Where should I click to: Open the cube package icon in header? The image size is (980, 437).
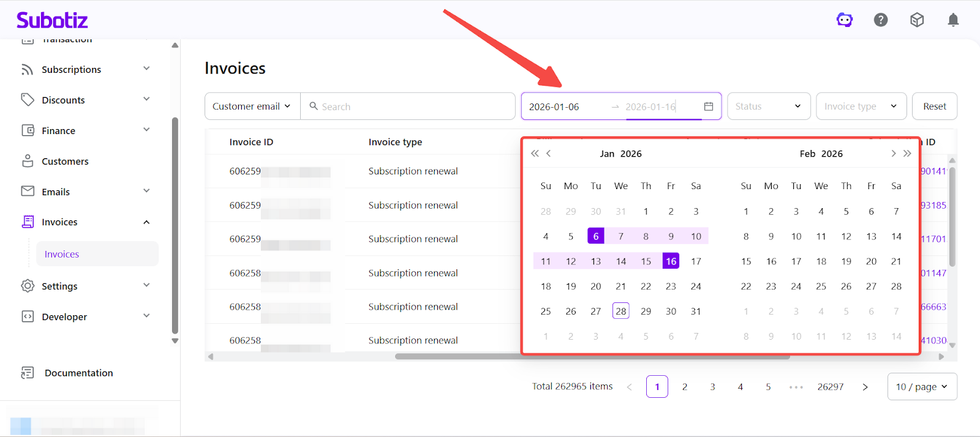click(917, 20)
